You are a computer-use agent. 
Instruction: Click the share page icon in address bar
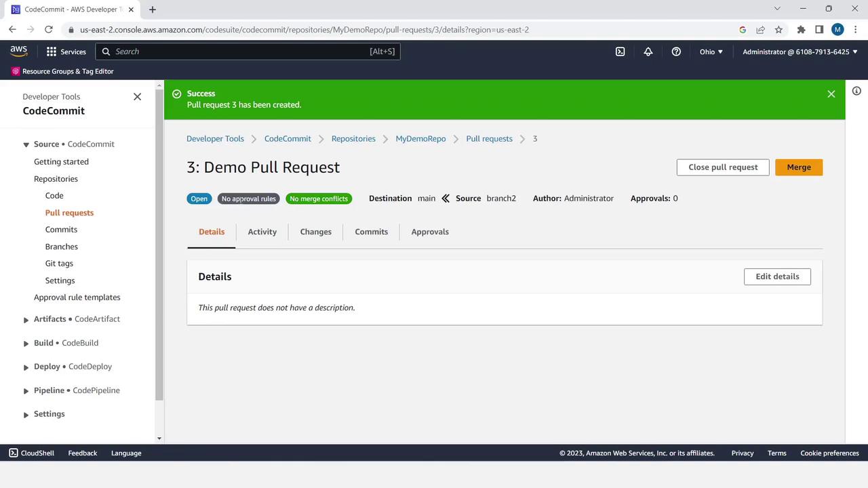pyautogui.click(x=760, y=30)
